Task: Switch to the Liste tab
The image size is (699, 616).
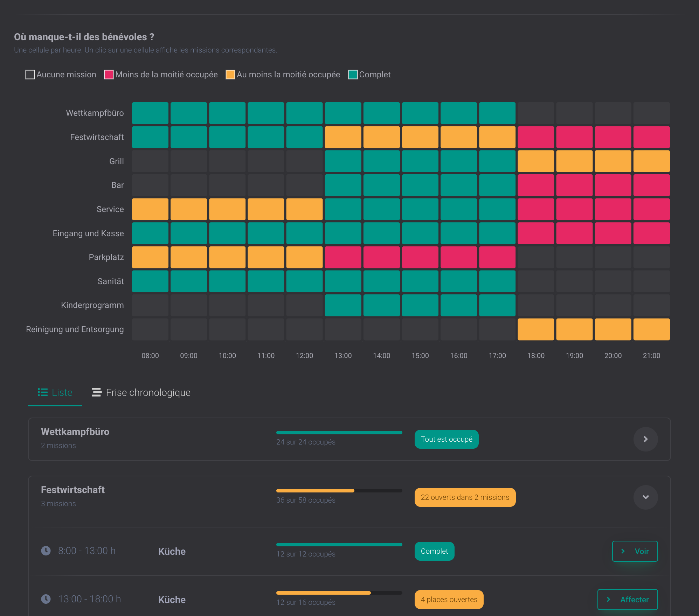Action: click(x=55, y=393)
